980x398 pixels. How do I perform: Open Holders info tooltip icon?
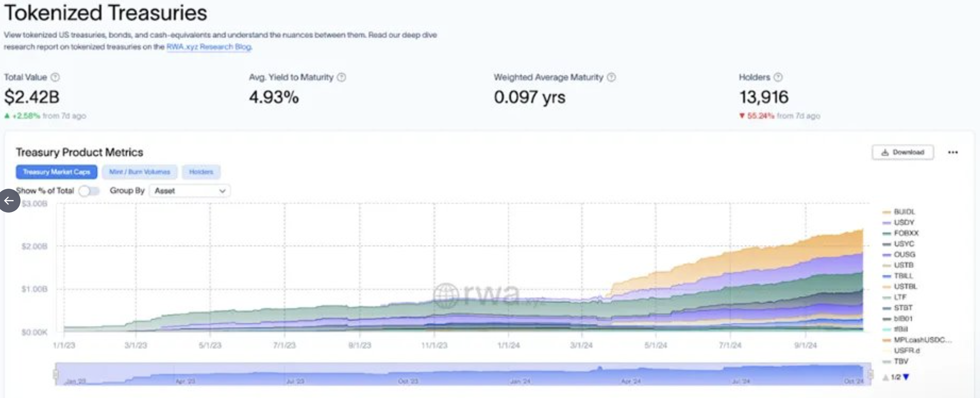[778, 77]
